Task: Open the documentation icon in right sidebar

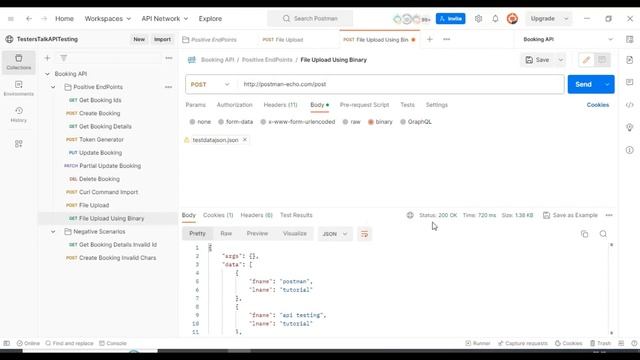Action: (630, 60)
